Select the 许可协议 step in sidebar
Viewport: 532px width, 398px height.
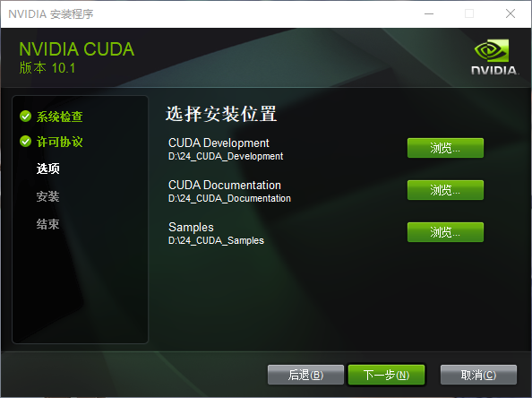pos(60,142)
